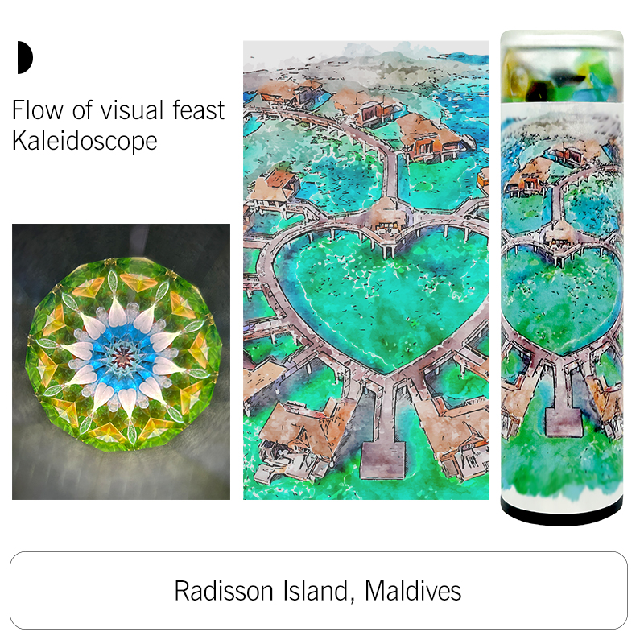
Task: Open the heart-shaped resort watercolor image
Action: click(x=366, y=270)
